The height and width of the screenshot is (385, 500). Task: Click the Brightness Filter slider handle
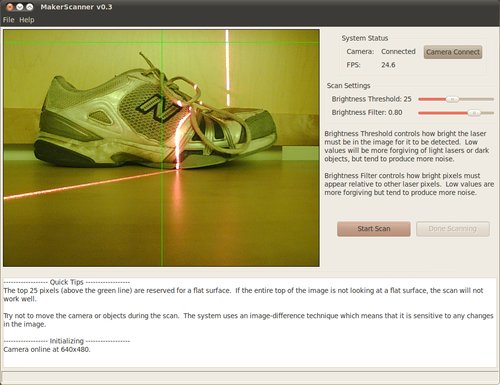[x=474, y=113]
